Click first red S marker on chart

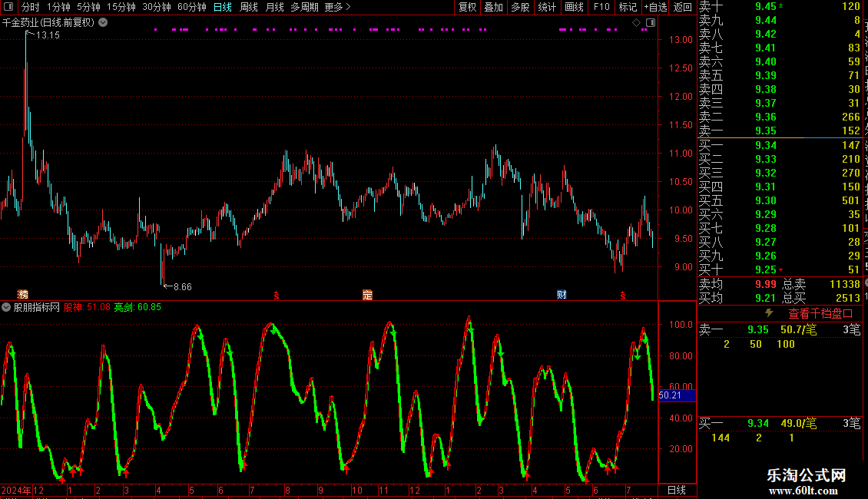pos(277,296)
